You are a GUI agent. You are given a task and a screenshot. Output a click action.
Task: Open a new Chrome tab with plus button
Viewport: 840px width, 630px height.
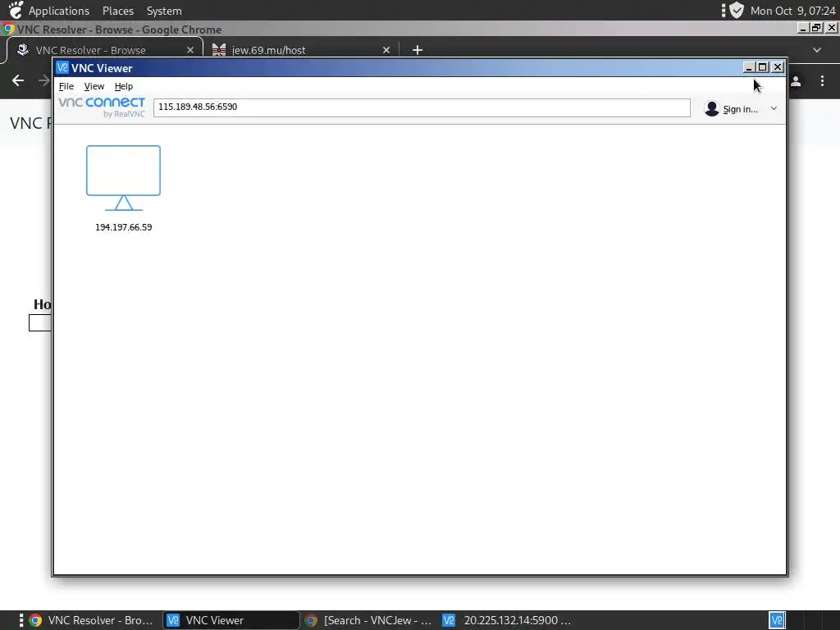tap(418, 50)
